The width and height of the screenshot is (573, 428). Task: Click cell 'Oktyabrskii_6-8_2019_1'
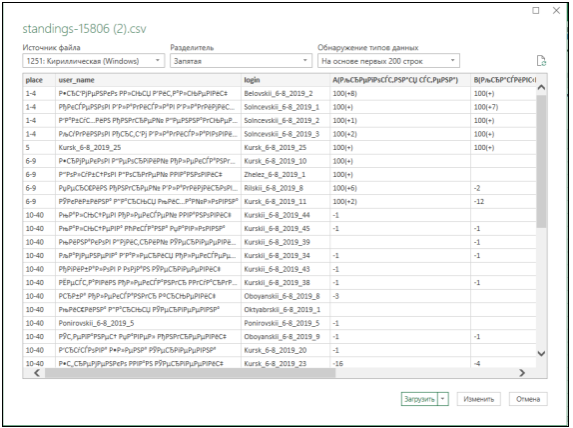pyautogui.click(x=285, y=310)
